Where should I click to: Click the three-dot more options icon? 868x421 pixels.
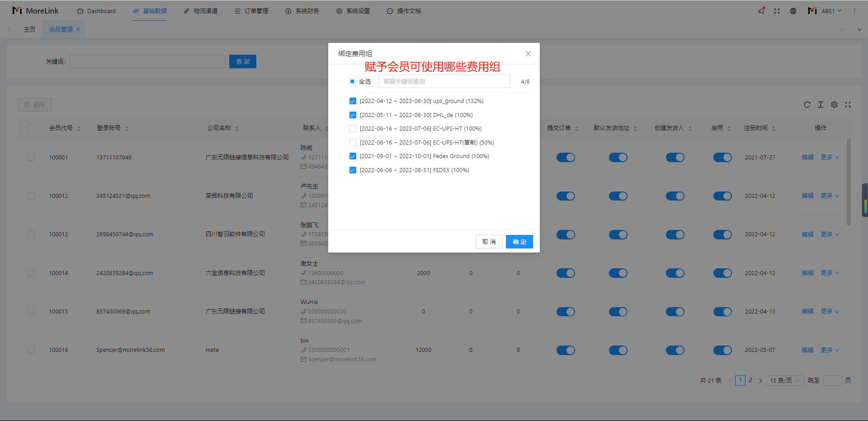point(854,11)
